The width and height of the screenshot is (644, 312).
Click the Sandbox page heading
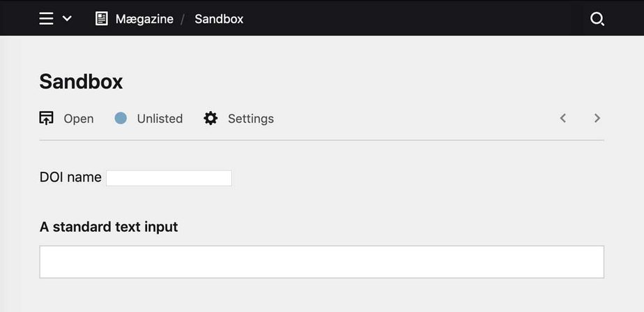click(x=81, y=82)
